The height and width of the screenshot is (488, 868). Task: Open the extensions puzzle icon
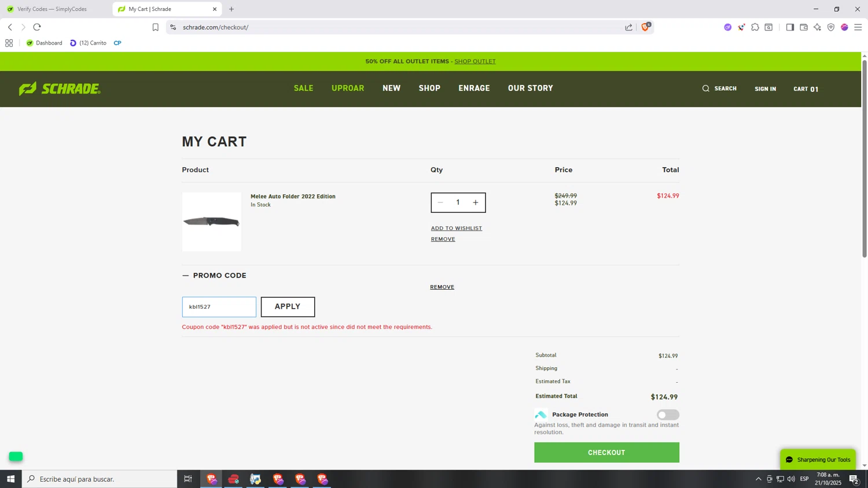click(755, 27)
